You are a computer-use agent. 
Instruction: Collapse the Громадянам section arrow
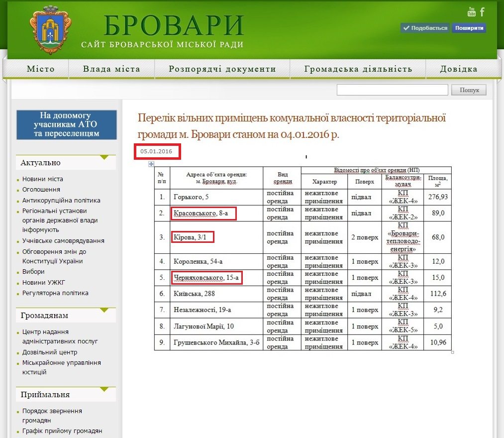coord(104,310)
